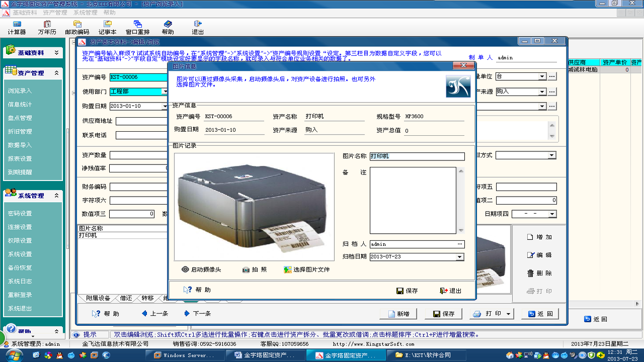Select 折旧管理 in the sidebar
The width and height of the screenshot is (644, 362).
click(x=20, y=132)
